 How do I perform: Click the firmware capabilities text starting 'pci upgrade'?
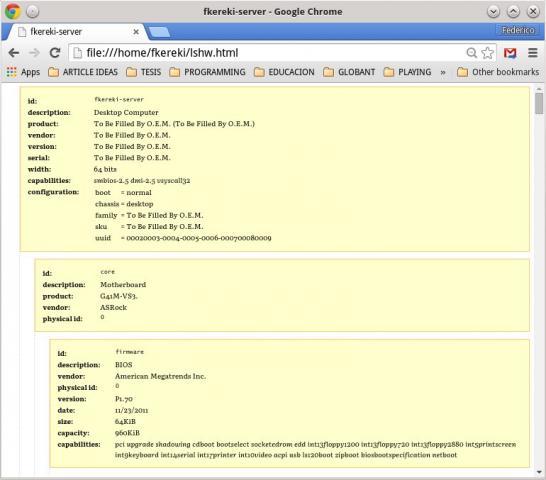(x=315, y=450)
